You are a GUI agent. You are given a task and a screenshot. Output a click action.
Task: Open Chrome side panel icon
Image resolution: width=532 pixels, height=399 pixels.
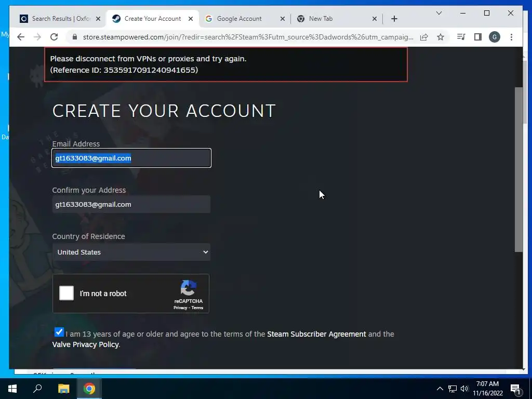click(478, 37)
